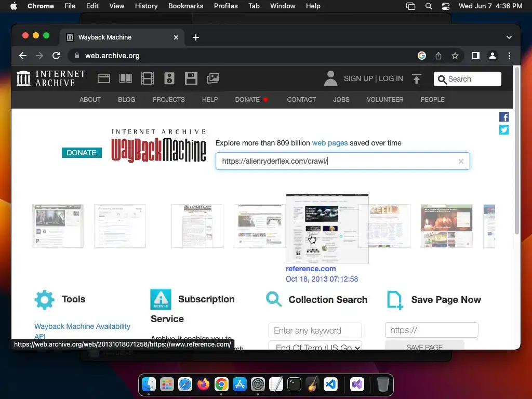The height and width of the screenshot is (399, 532).
Task: Click the HELP navigation link
Action: tap(210, 99)
